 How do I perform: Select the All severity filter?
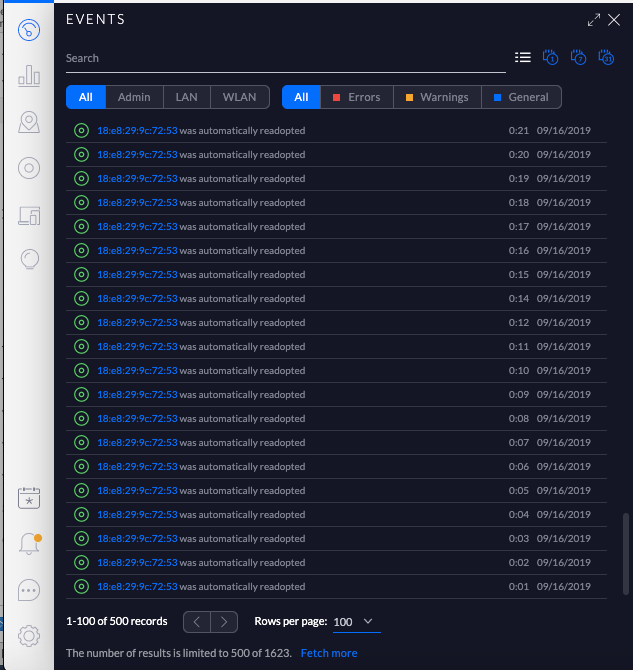[301, 97]
